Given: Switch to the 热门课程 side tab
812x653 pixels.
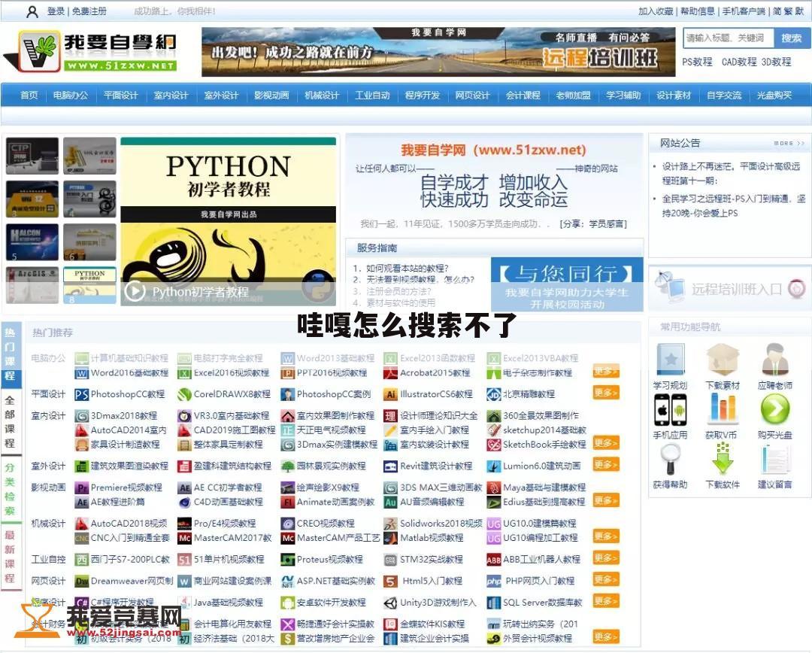Looking at the screenshot, I should [11, 354].
